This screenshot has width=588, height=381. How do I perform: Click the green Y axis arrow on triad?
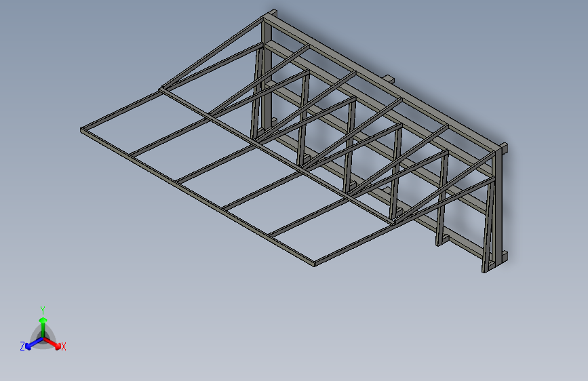pyautogui.click(x=43, y=326)
